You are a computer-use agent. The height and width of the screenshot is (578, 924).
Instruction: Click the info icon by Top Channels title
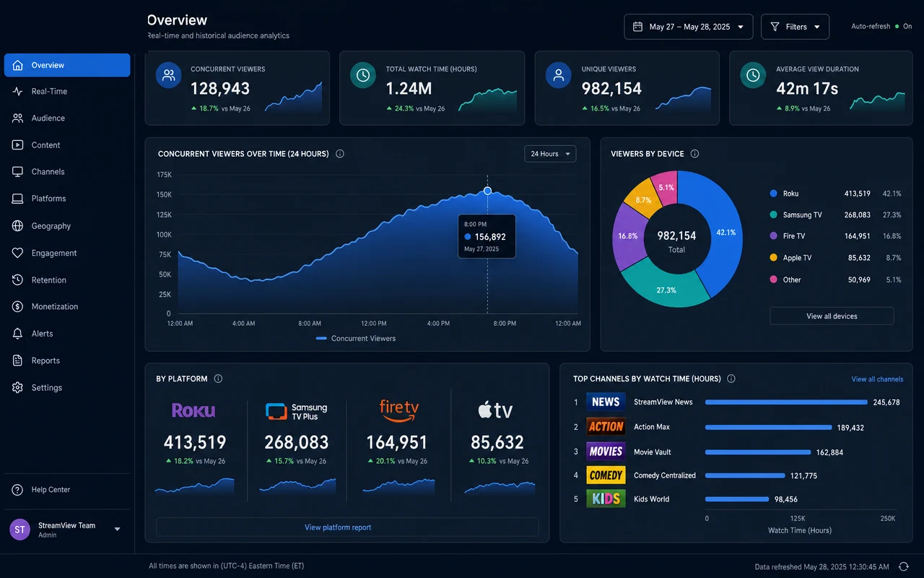tap(731, 379)
